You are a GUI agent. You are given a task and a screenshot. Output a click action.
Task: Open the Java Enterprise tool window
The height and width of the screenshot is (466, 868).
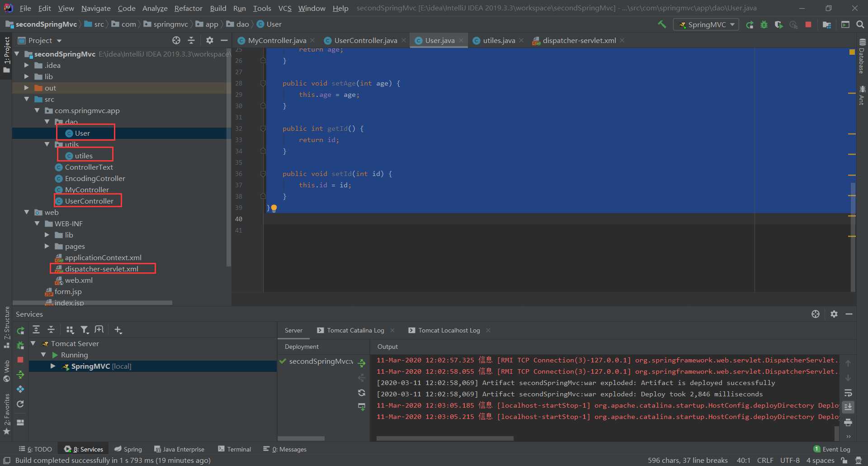point(179,449)
